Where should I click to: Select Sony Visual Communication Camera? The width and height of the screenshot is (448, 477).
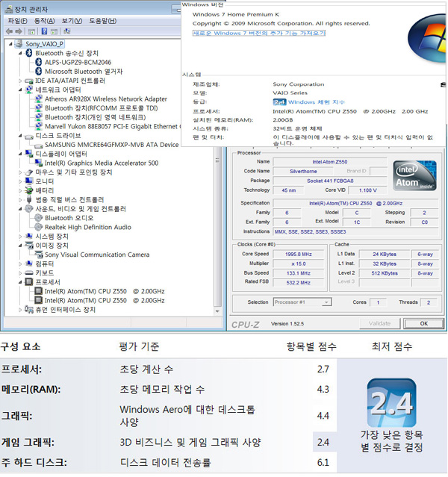pos(97,255)
